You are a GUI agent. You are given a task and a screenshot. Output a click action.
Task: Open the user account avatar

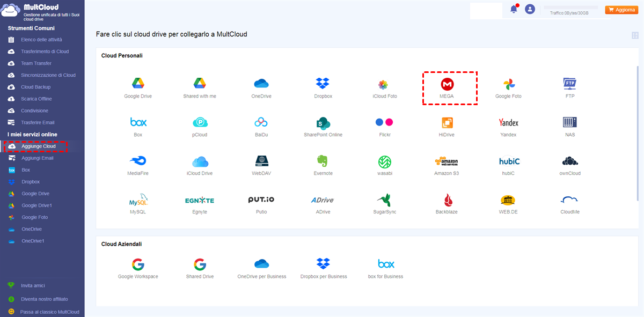point(530,9)
